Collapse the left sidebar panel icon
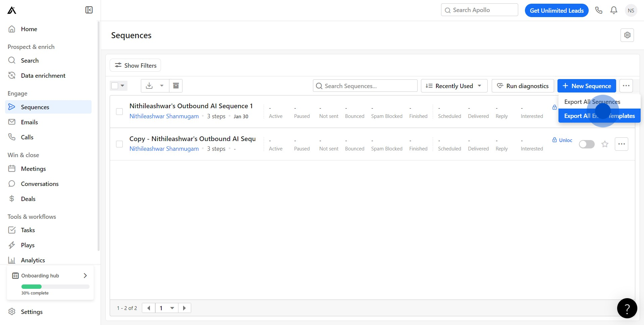Image resolution: width=644 pixels, height=325 pixels. click(x=89, y=10)
